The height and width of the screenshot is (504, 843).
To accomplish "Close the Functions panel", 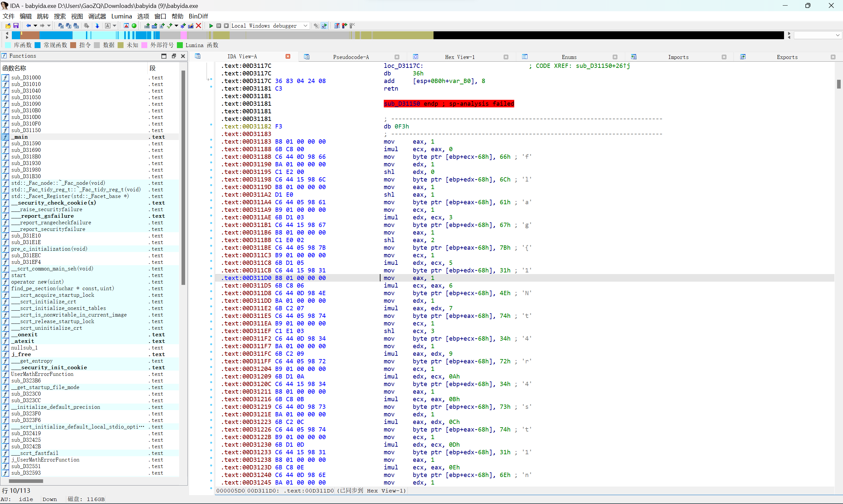I will pos(183,56).
